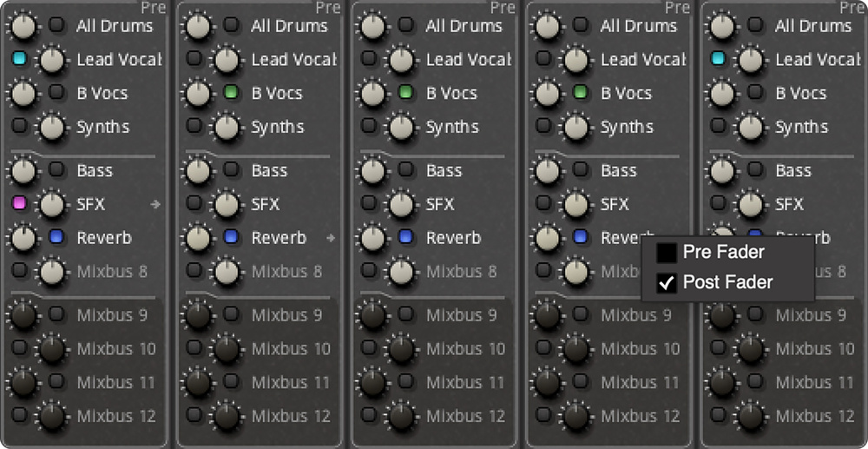
Task: Click the Pre label atop the third strip
Action: point(503,8)
